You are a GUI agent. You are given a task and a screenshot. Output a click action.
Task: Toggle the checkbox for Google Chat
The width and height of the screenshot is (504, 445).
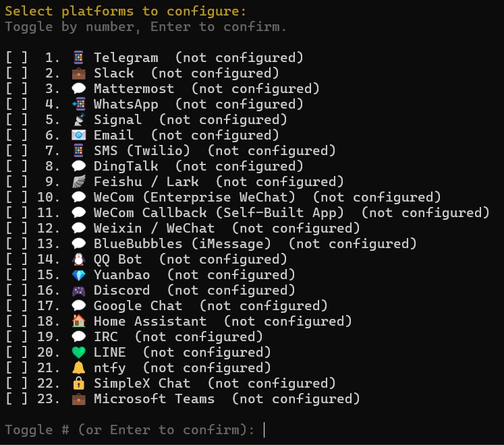coord(16,306)
